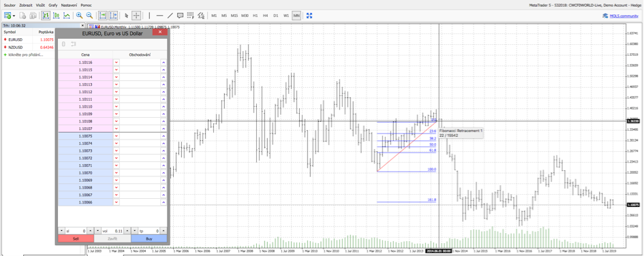This screenshot has width=644, height=256.
Task: Select EURUSD row in Market Watch
Action: [x=28, y=39]
